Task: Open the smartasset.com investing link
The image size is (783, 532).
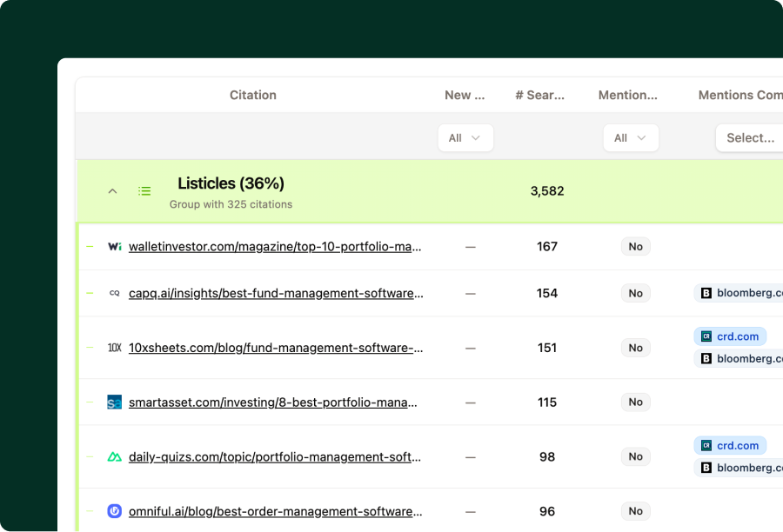Action: tap(272, 402)
